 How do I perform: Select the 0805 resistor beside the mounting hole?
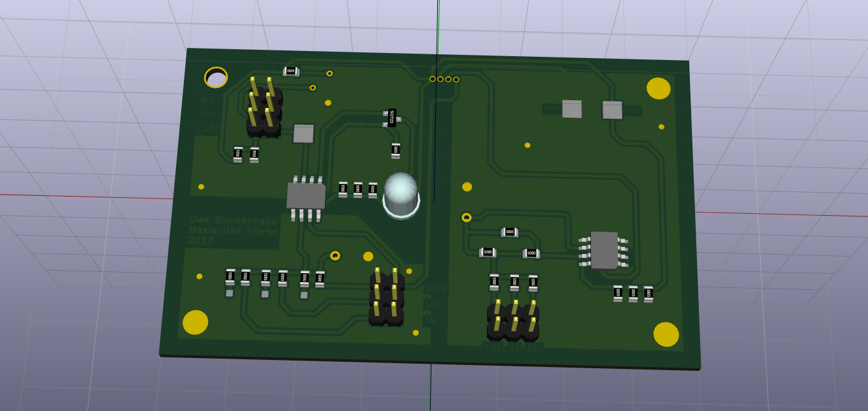click(290, 71)
